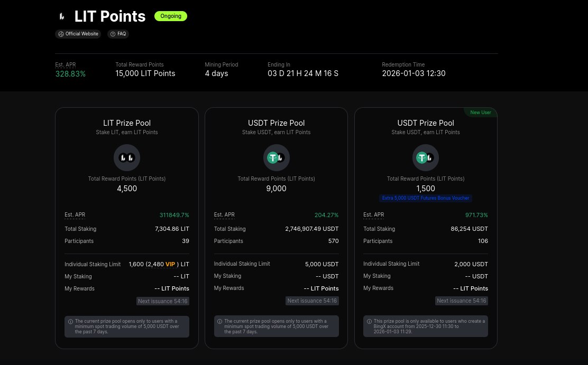
Task: Select the LIT Prize Pool card title
Action: click(127, 123)
